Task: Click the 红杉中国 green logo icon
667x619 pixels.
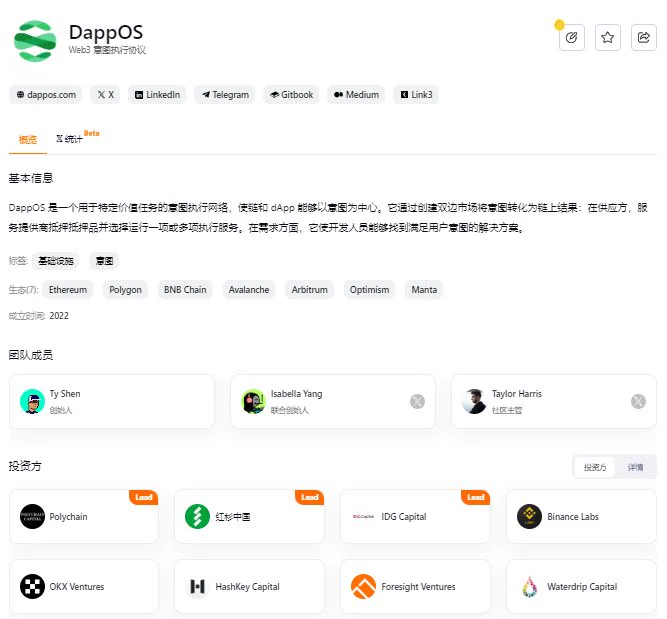Action: coord(197,516)
